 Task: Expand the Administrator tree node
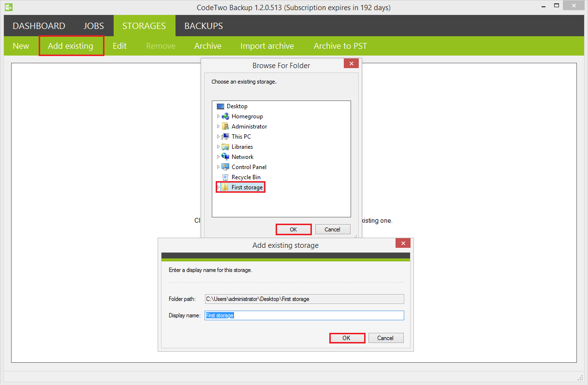point(219,126)
